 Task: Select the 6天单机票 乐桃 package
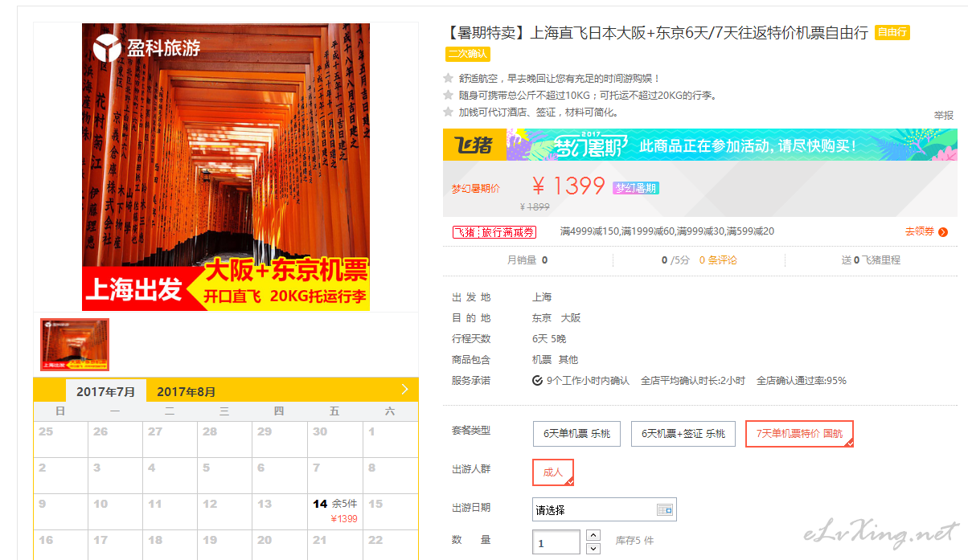[x=576, y=434]
